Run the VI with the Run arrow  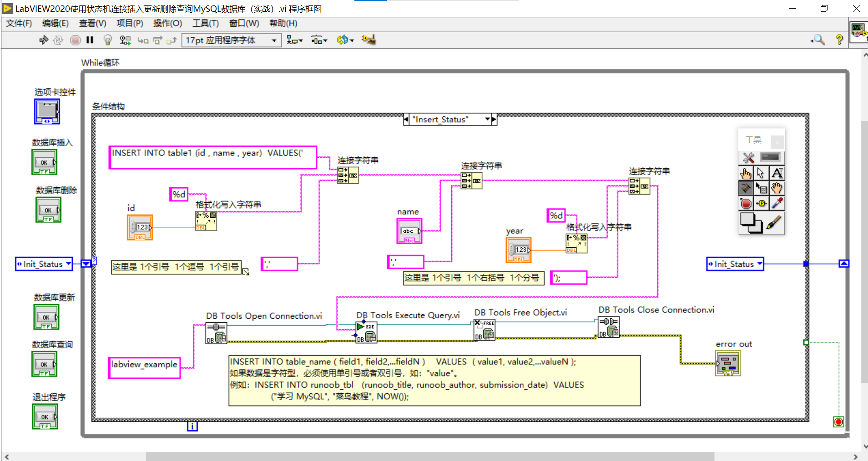pyautogui.click(x=43, y=40)
